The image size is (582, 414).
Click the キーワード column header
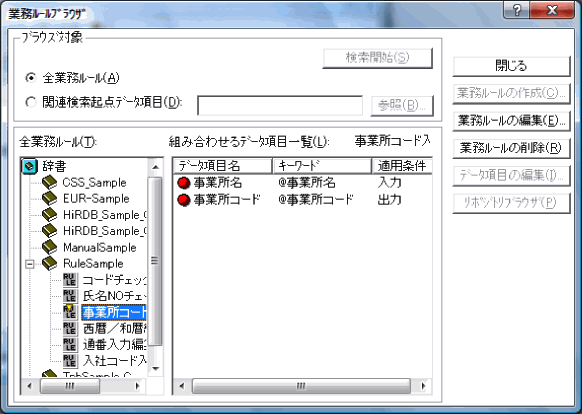(x=322, y=166)
